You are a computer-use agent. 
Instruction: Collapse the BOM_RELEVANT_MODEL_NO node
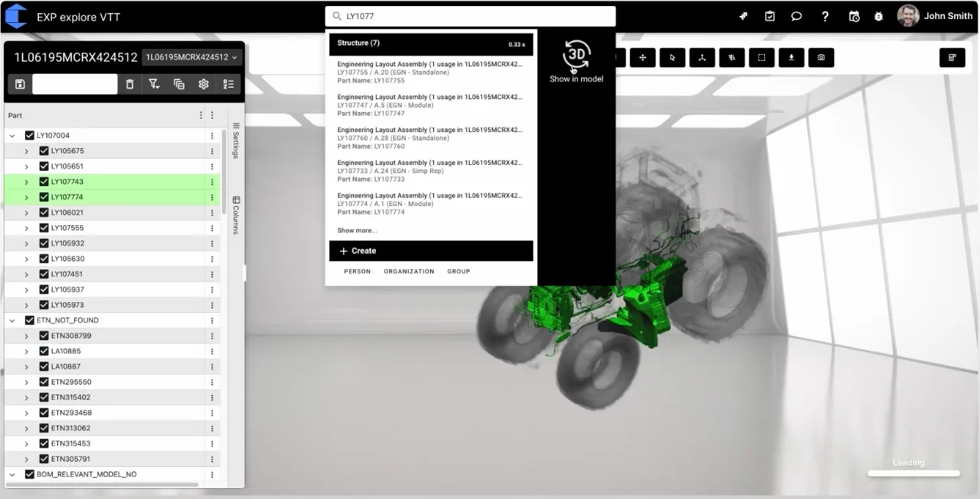point(12,475)
